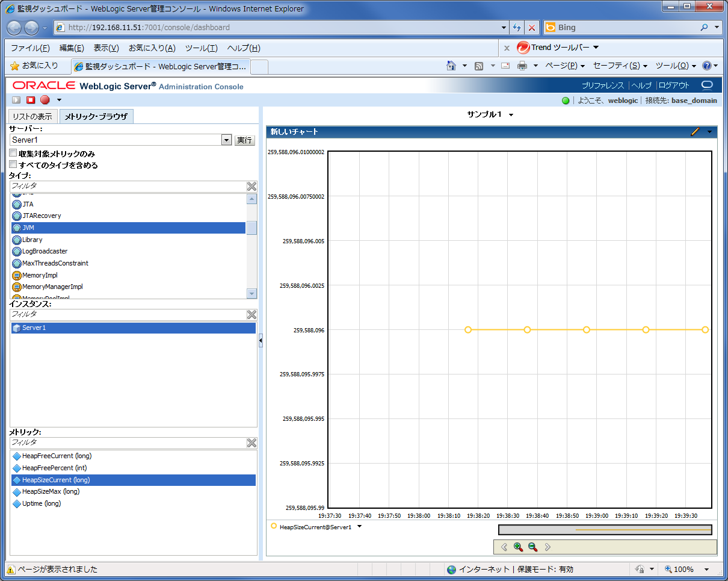
Task: Select the LogBroadcaster type item
Action: (x=128, y=251)
